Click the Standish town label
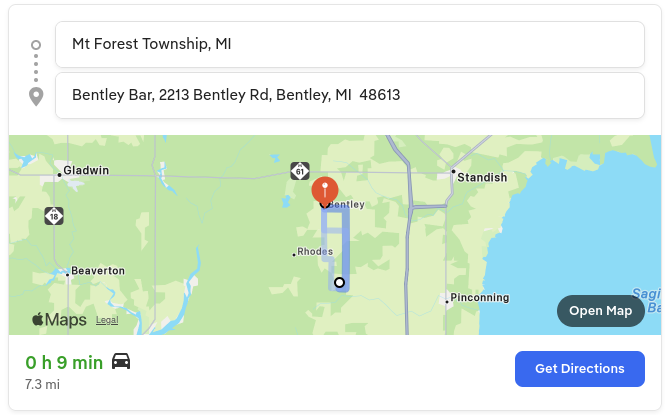665x415 pixels. (x=482, y=178)
